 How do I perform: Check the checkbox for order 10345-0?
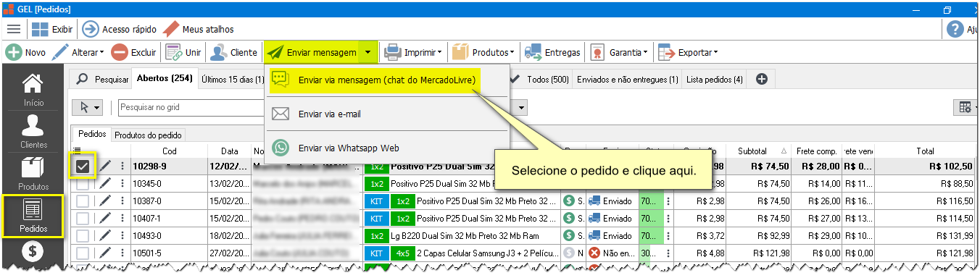[83, 184]
